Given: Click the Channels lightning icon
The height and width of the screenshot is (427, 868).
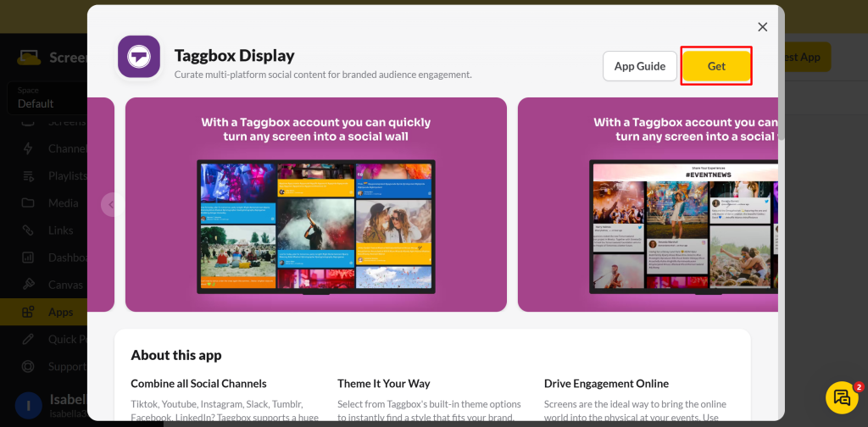Looking at the screenshot, I should point(28,148).
